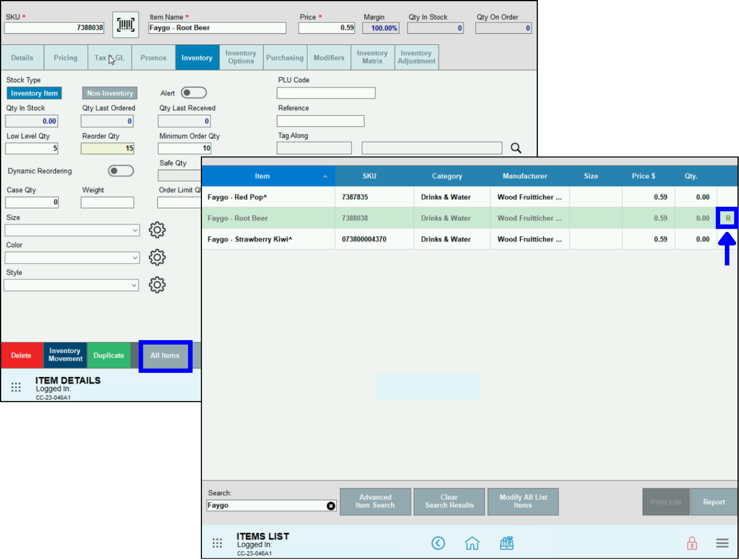Click the red lock icon
The width and height of the screenshot is (739, 560).
(692, 543)
